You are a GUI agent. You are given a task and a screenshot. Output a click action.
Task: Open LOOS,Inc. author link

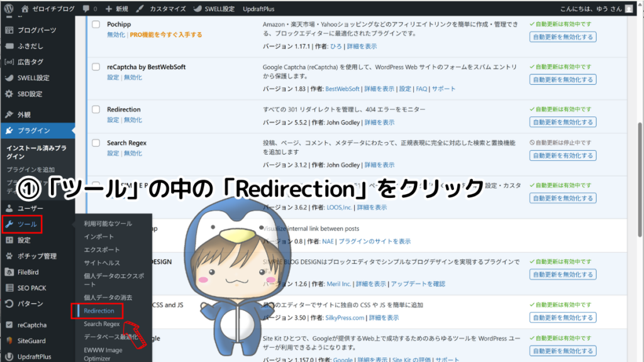click(339, 207)
